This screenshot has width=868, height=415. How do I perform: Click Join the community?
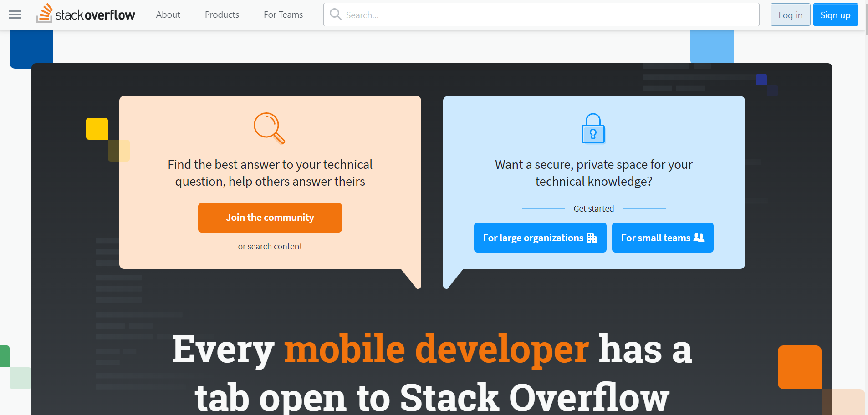(270, 218)
